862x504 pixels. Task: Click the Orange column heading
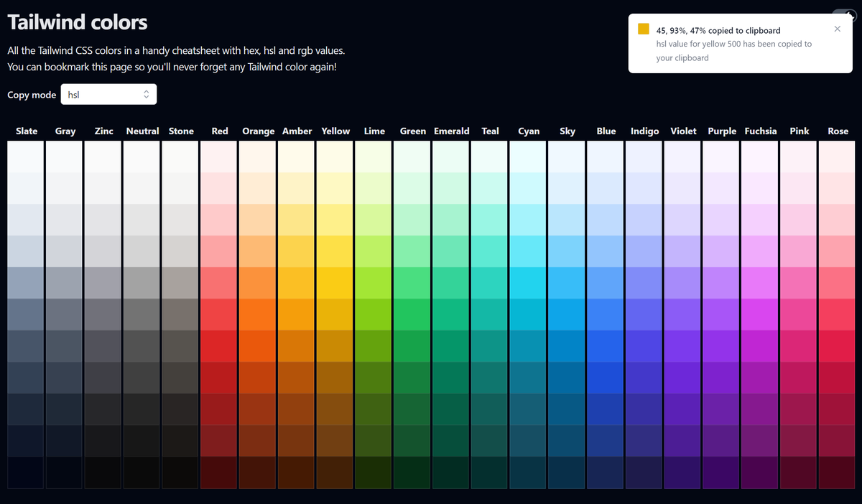(259, 131)
